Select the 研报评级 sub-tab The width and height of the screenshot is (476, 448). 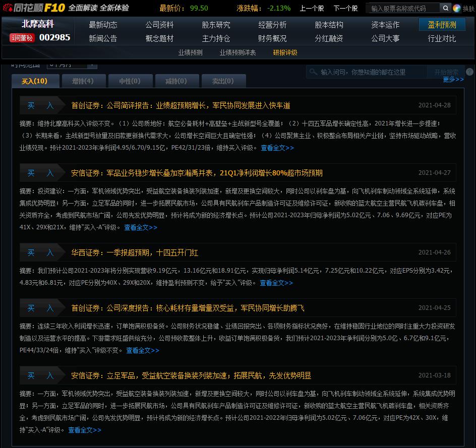tap(286, 51)
